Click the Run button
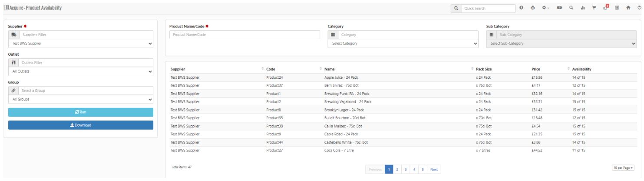 pyautogui.click(x=80, y=112)
